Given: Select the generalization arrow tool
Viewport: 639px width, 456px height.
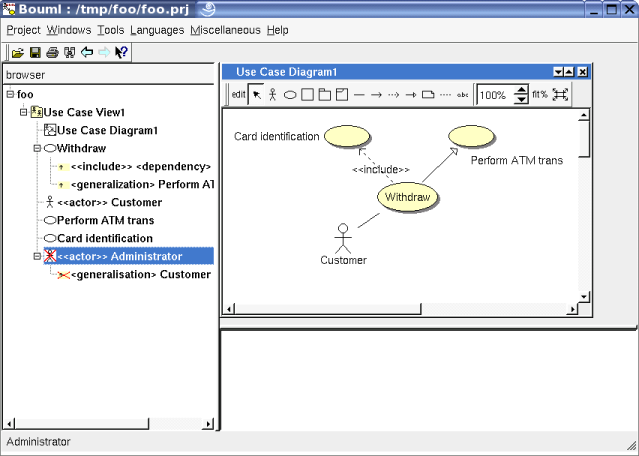Looking at the screenshot, I should coord(411,95).
